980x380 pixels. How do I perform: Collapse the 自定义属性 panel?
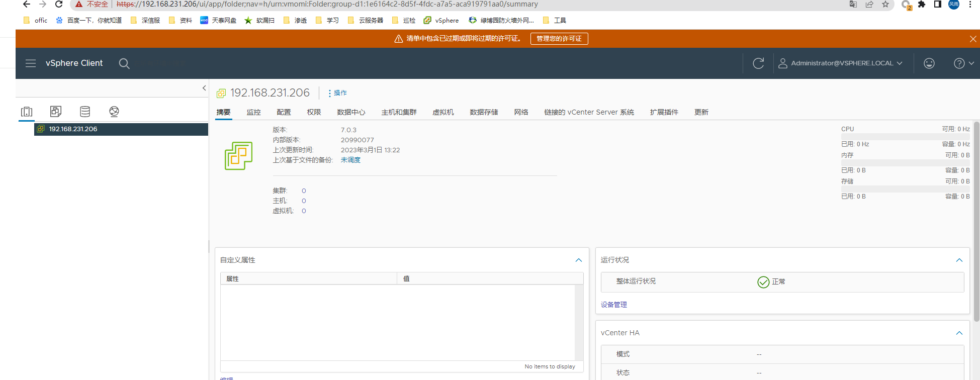[x=579, y=260]
